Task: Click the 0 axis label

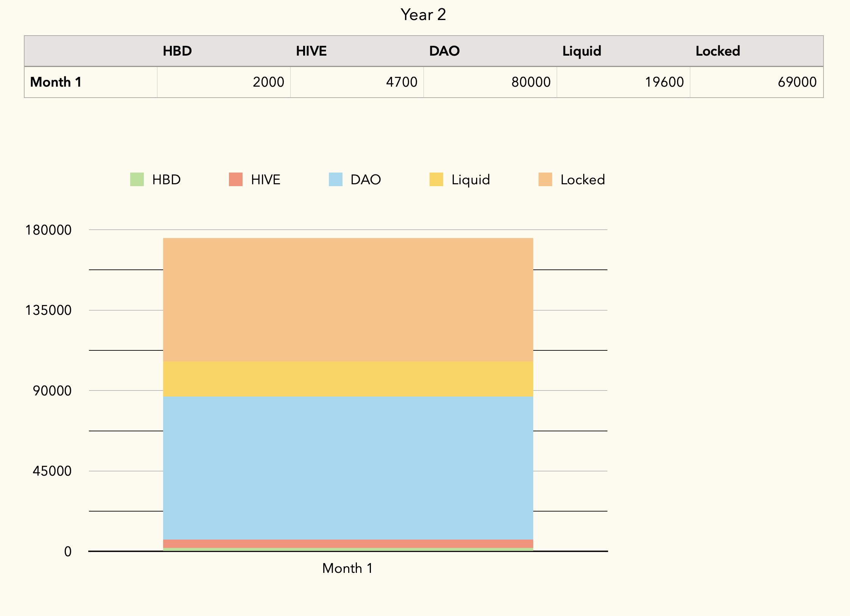Action: (x=68, y=552)
